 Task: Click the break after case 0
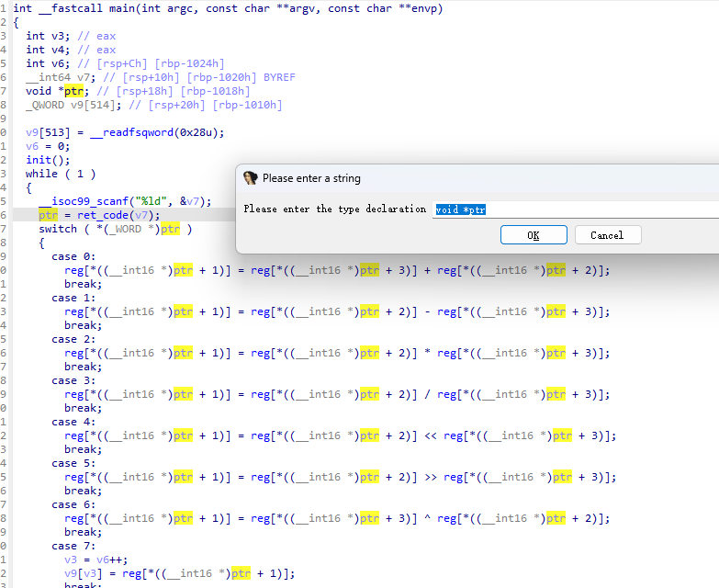pos(84,284)
